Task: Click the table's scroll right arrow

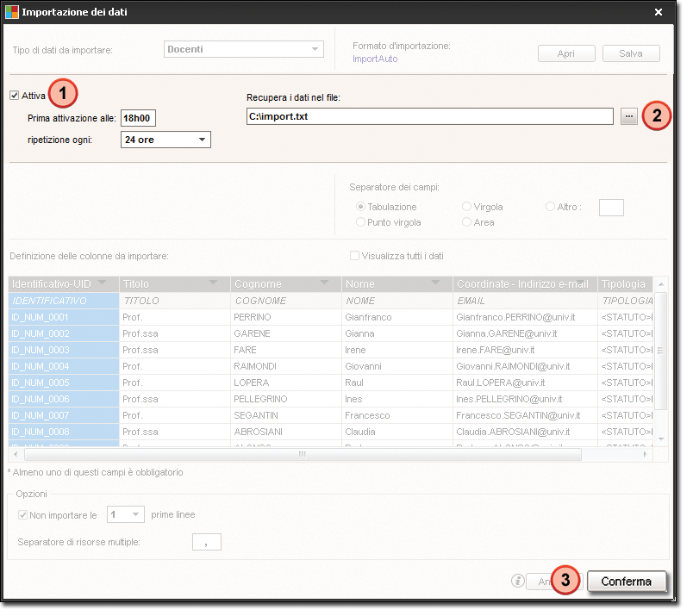Action: 646,454
